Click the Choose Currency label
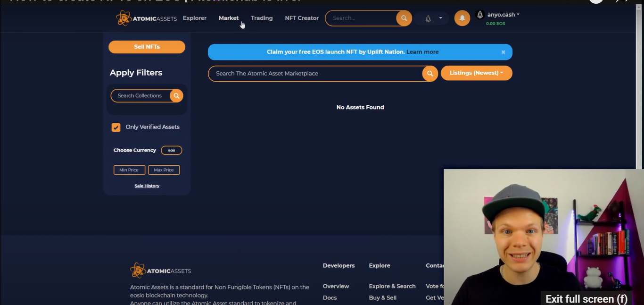Viewport: 644px width, 305px height. click(134, 150)
